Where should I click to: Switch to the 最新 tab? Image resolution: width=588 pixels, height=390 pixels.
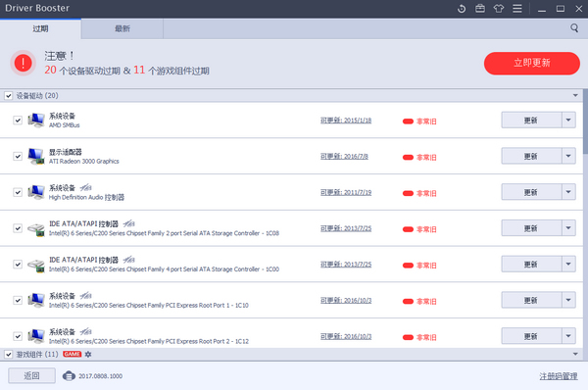click(x=122, y=28)
